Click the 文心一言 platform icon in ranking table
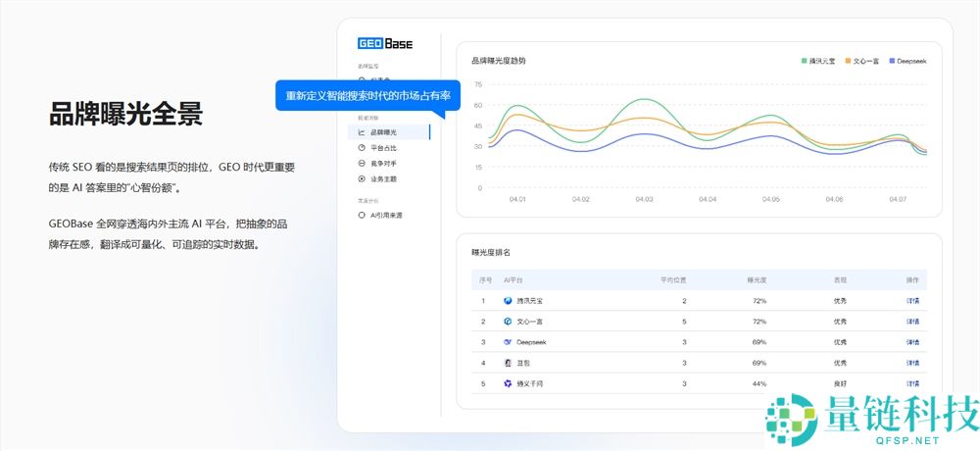The image size is (980, 451). pos(508,322)
